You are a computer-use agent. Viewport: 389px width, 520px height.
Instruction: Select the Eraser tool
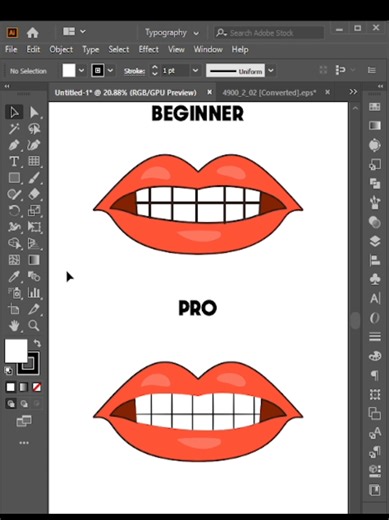click(34, 194)
